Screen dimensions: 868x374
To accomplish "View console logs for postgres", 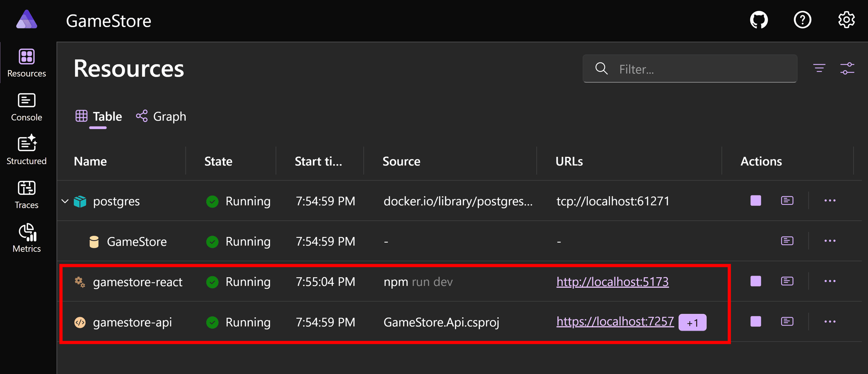I will pos(787,201).
